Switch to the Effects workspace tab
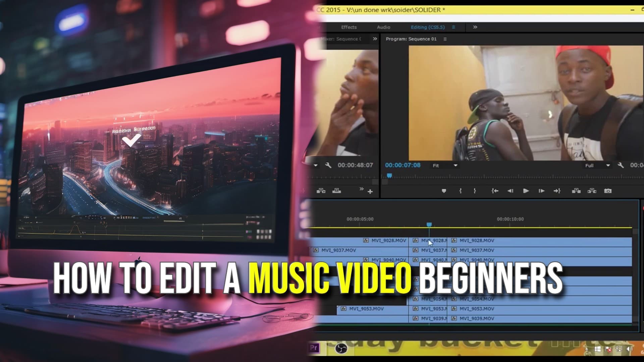Image resolution: width=644 pixels, height=362 pixels. coord(349,27)
